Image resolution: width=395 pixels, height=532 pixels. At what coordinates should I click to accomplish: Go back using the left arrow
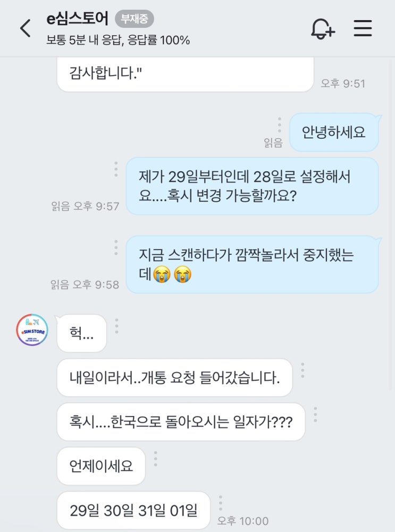click(25, 28)
